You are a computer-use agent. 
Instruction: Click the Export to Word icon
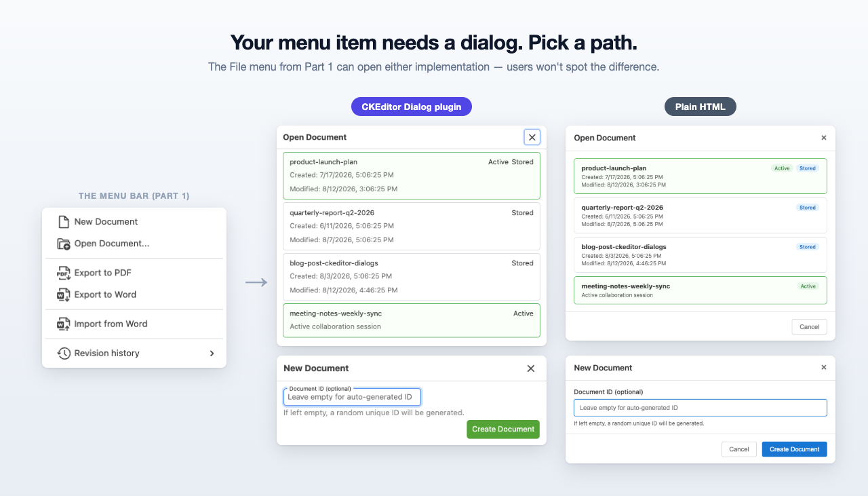coord(64,294)
